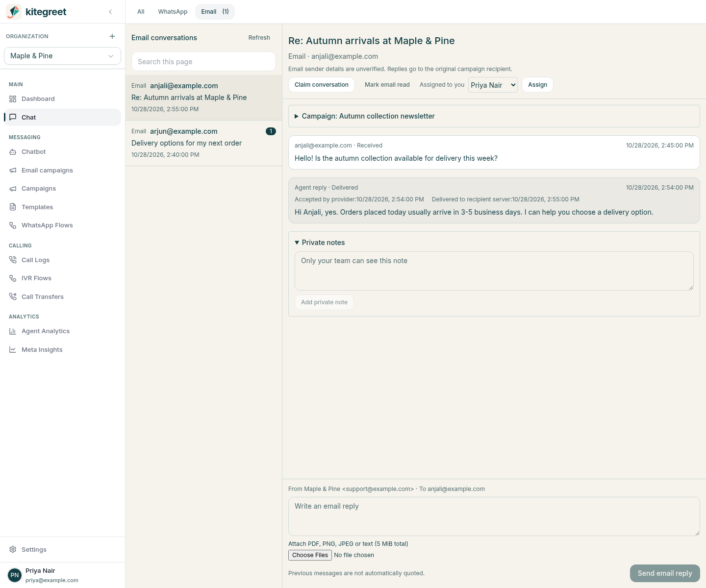Click the WhatsApp Flows workflow icon
This screenshot has width=706, height=588.
click(13, 225)
